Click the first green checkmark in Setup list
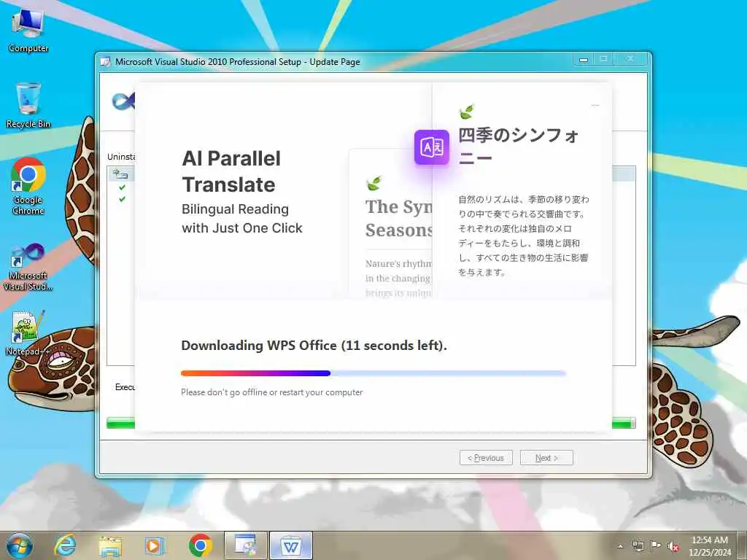 point(123,187)
